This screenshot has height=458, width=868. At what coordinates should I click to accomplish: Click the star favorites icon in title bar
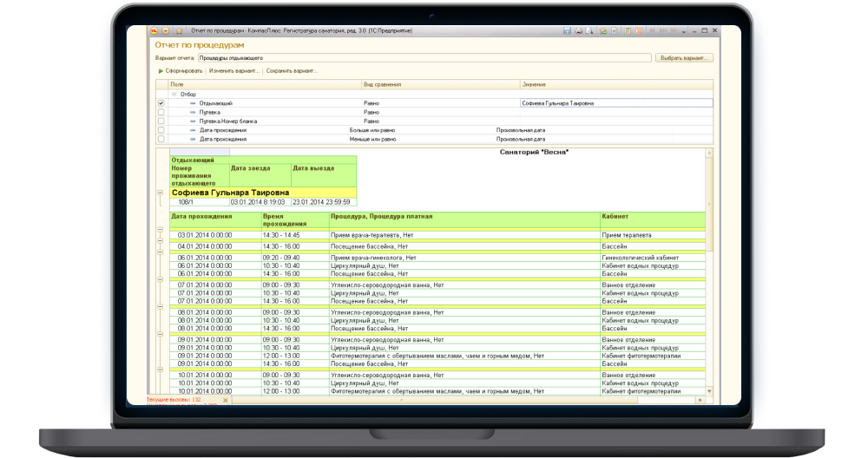180,30
